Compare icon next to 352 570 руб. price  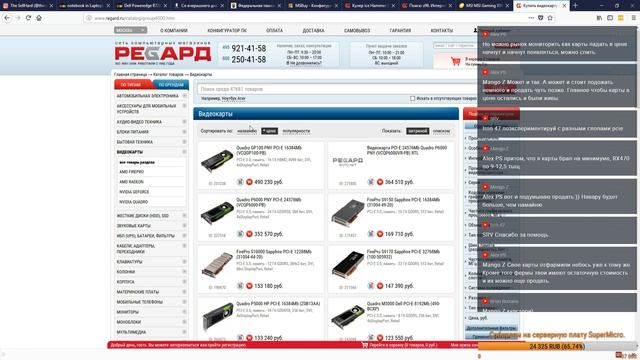point(240,234)
